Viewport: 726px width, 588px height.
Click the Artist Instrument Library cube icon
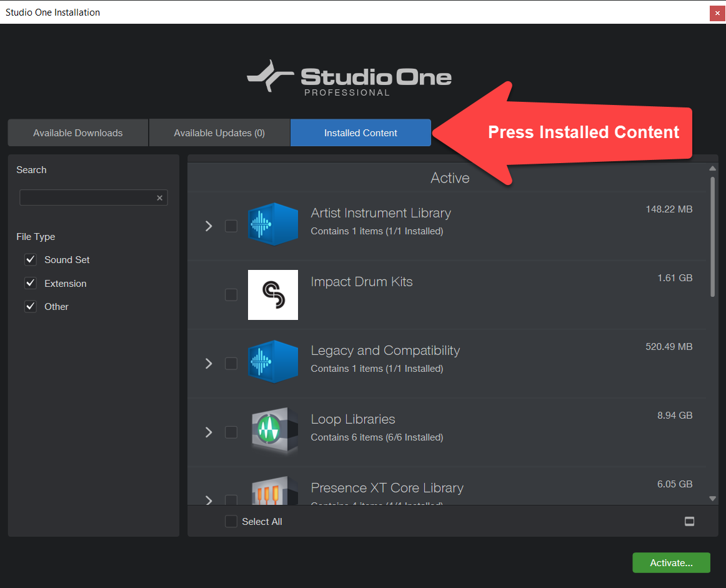(x=273, y=224)
